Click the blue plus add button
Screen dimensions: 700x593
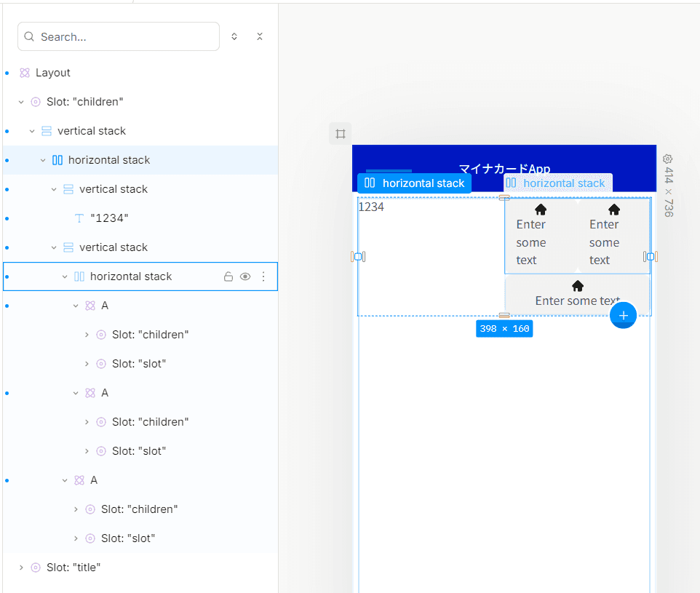tap(623, 315)
